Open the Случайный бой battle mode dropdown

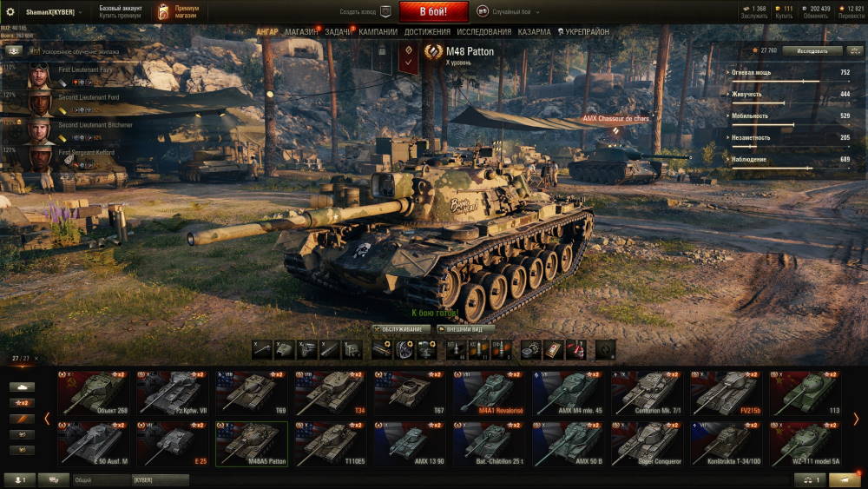pyautogui.click(x=514, y=11)
